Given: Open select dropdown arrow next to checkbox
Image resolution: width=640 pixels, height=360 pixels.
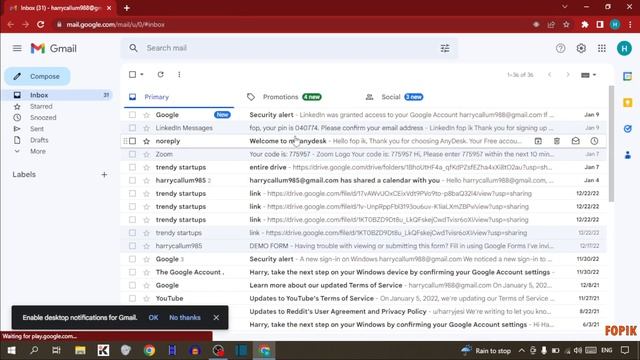Looking at the screenshot, I should (142, 74).
